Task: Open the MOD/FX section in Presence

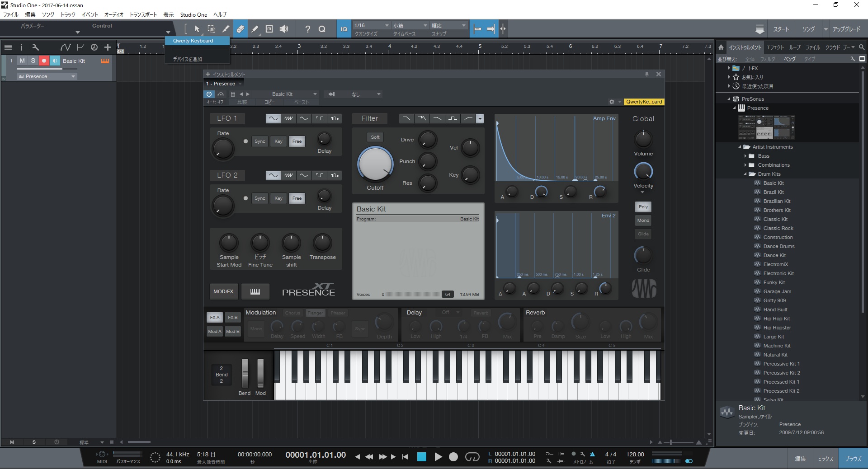Action: 223,291
